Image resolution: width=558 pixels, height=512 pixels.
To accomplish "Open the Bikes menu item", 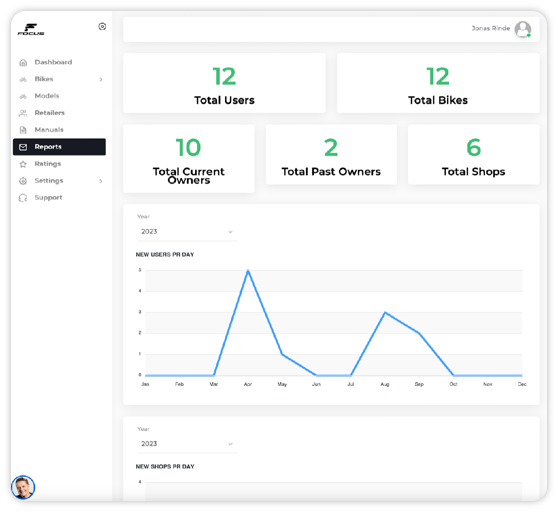I will pyautogui.click(x=59, y=79).
